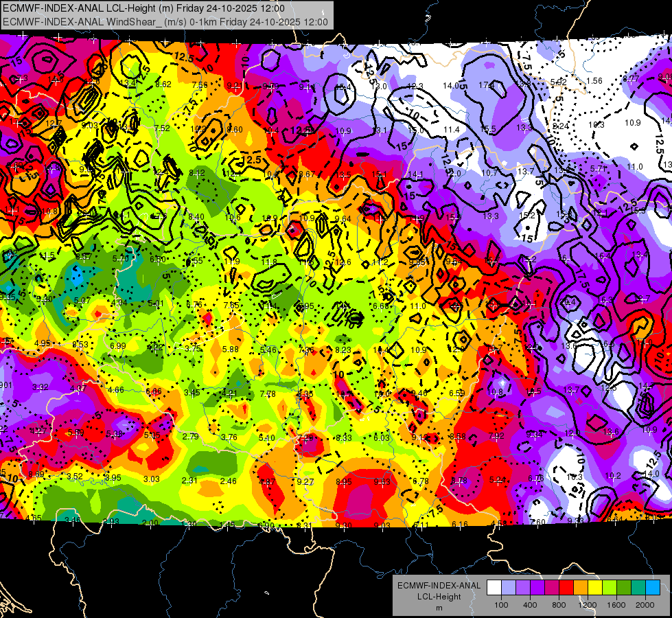This screenshot has height=618, width=672.
Task: Click the legend label 400
Action: [530, 605]
